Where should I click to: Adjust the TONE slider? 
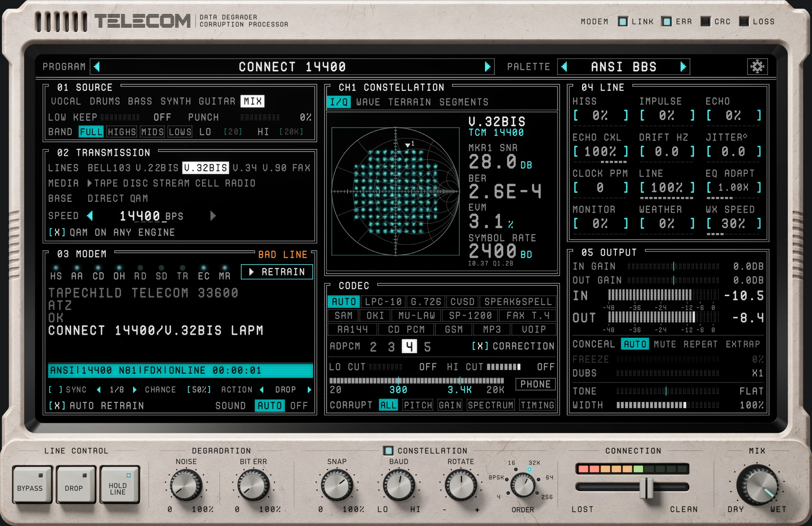668,391
